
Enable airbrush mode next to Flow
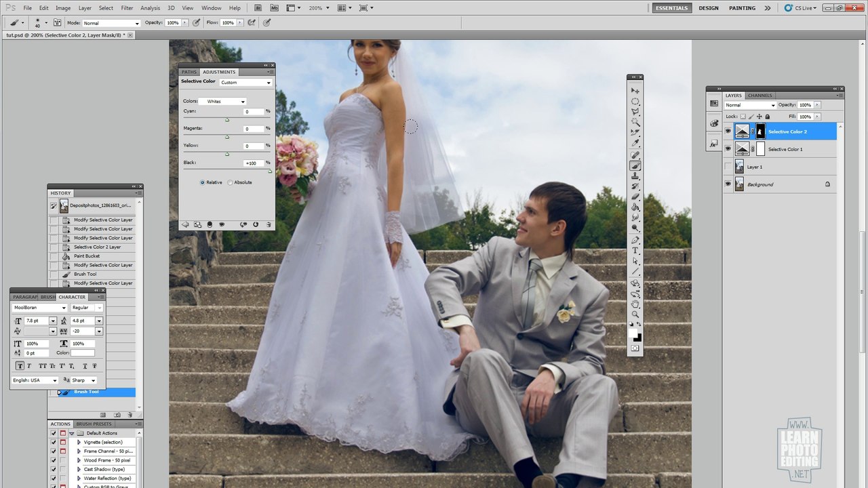coord(252,22)
